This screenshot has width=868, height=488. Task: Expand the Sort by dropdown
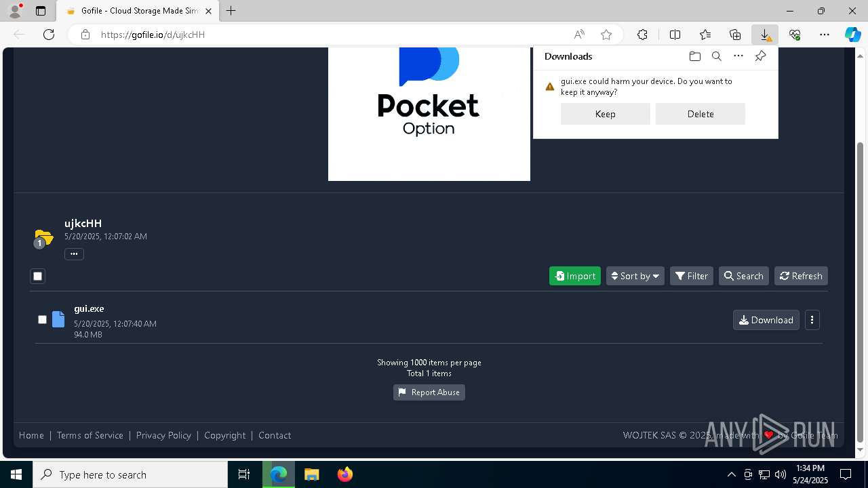pos(635,276)
